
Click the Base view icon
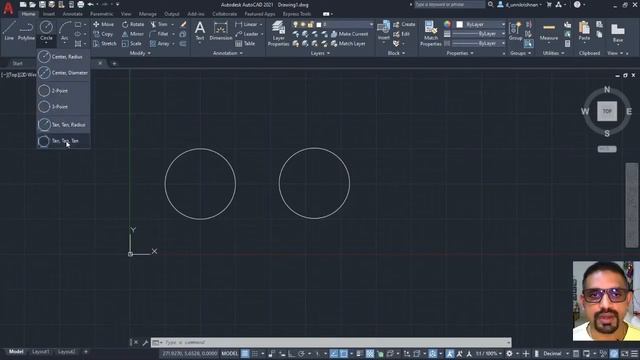(618, 33)
